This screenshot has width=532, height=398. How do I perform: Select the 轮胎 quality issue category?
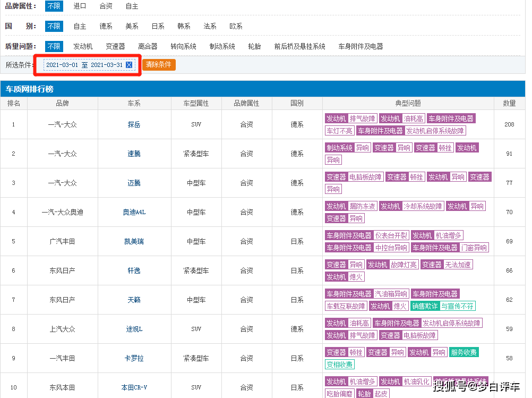(x=254, y=46)
